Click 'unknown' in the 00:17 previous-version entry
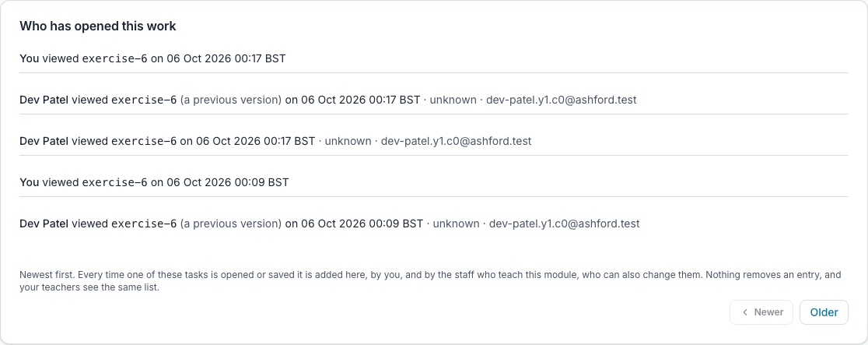 tap(453, 100)
